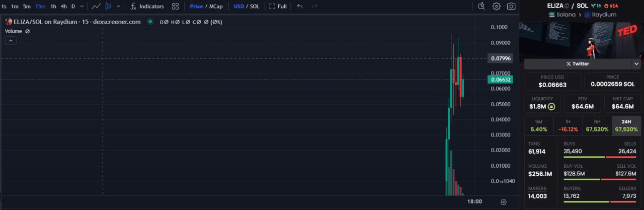The image size is (644, 210).
Task: Select the 4h timeframe
Action: click(64, 7)
